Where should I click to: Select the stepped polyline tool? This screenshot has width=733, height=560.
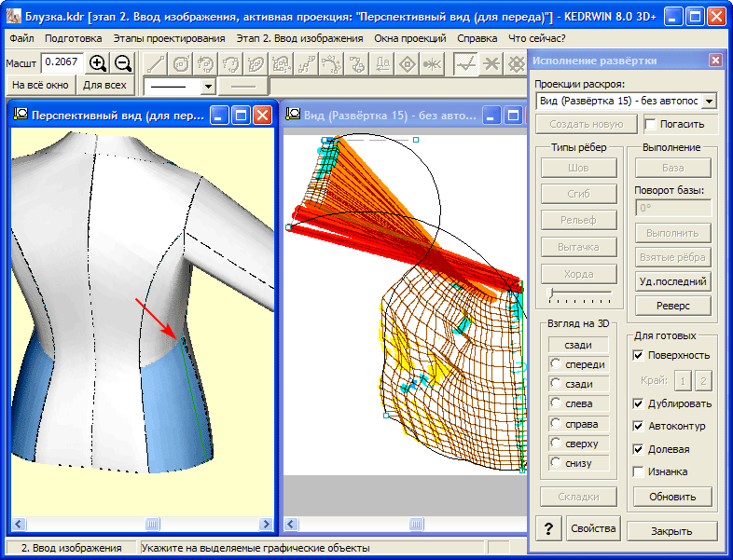(307, 63)
